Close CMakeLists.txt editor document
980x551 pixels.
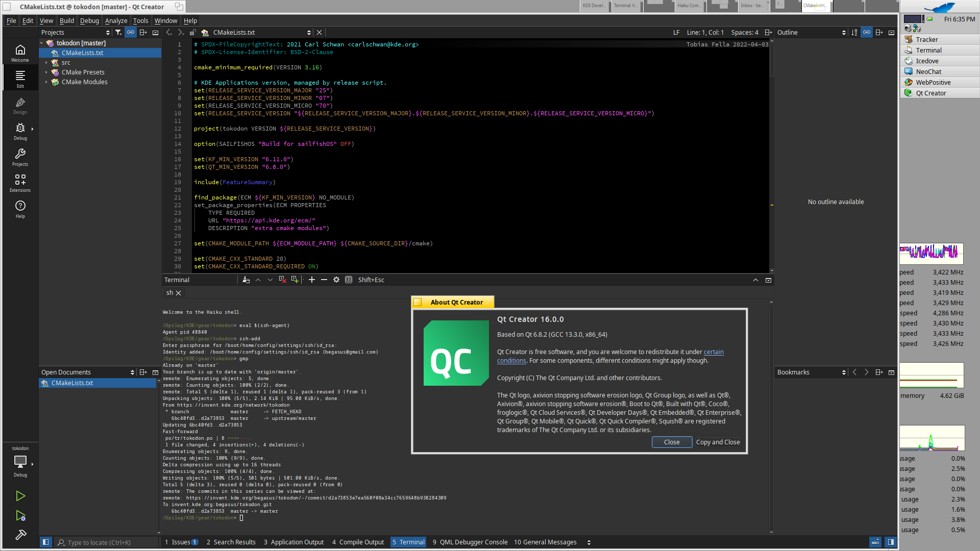pyautogui.click(x=320, y=32)
